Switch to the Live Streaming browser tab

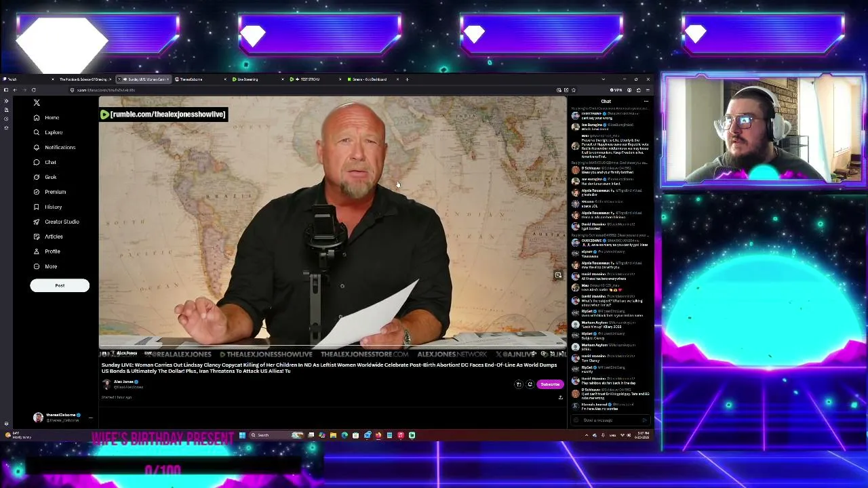point(257,79)
